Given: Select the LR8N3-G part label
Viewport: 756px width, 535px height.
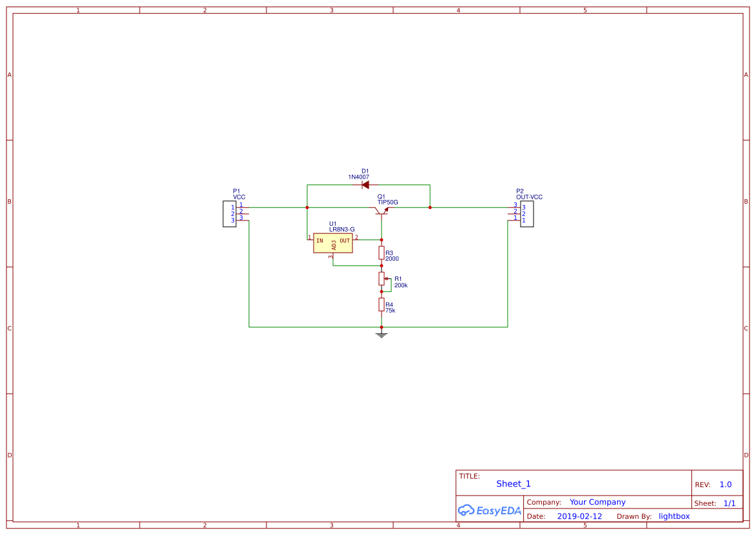Looking at the screenshot, I should (x=341, y=230).
